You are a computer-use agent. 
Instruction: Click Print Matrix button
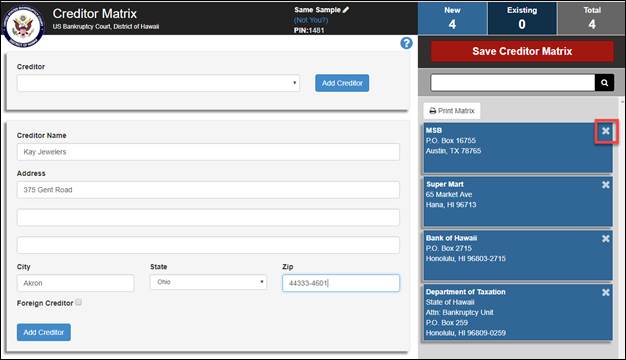(452, 111)
